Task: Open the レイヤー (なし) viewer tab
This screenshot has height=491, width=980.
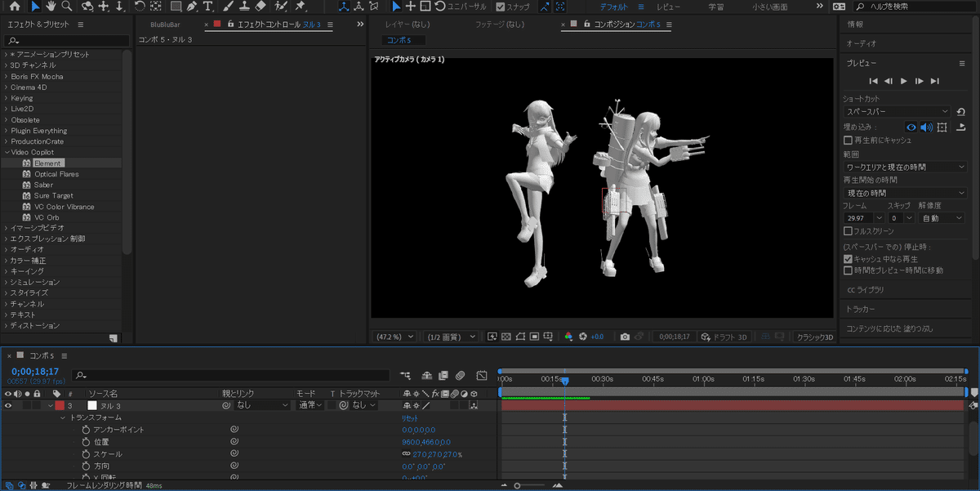Action: (408, 25)
